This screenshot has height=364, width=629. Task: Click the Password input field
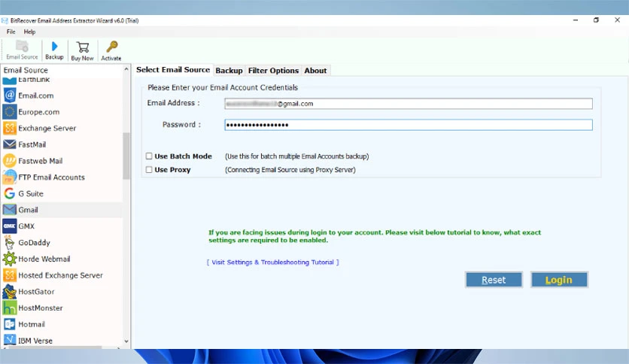[x=409, y=125]
